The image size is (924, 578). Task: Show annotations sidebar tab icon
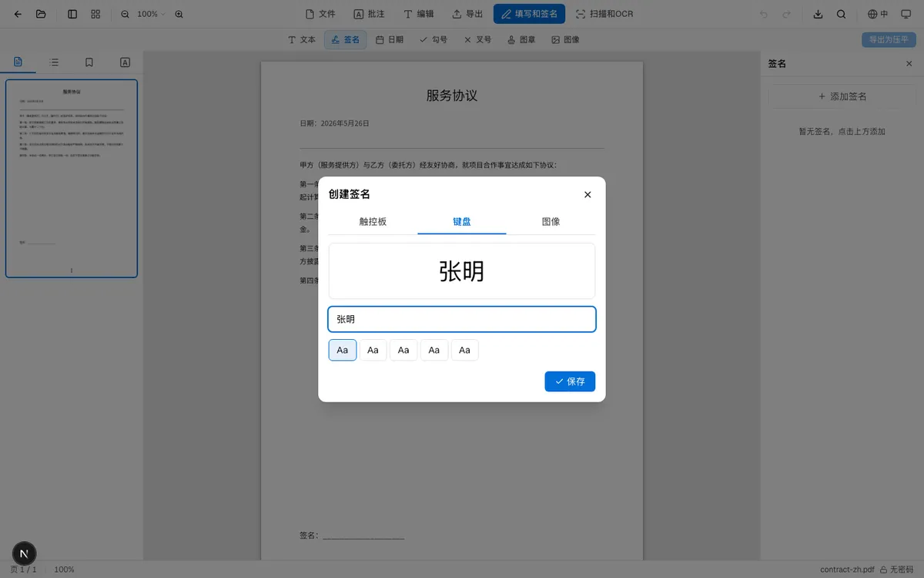click(125, 62)
